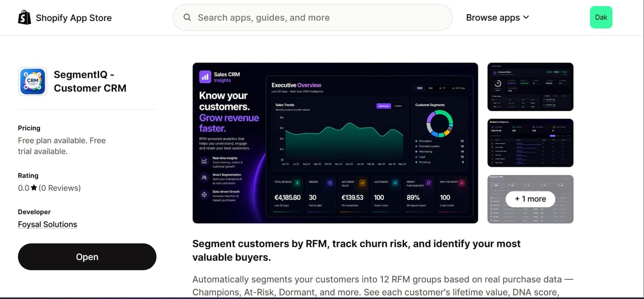Click the Total Revenue dollar icon
The image size is (644, 299).
pos(297,183)
